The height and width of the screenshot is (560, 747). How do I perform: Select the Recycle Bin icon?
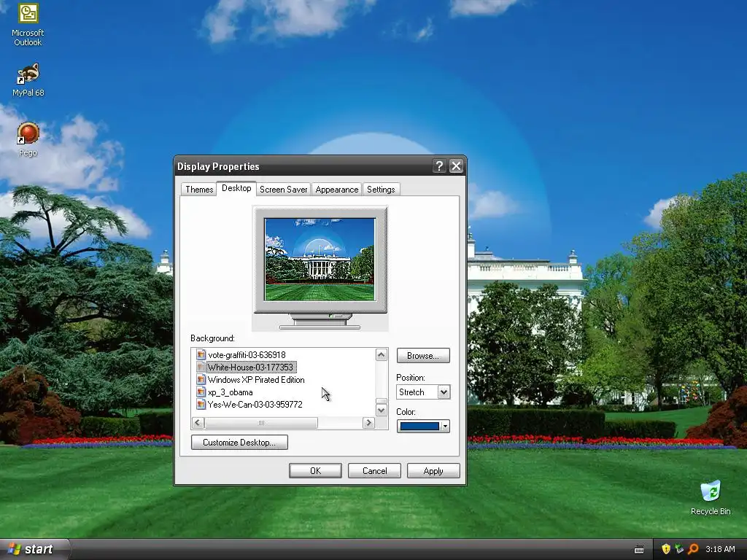click(x=711, y=497)
